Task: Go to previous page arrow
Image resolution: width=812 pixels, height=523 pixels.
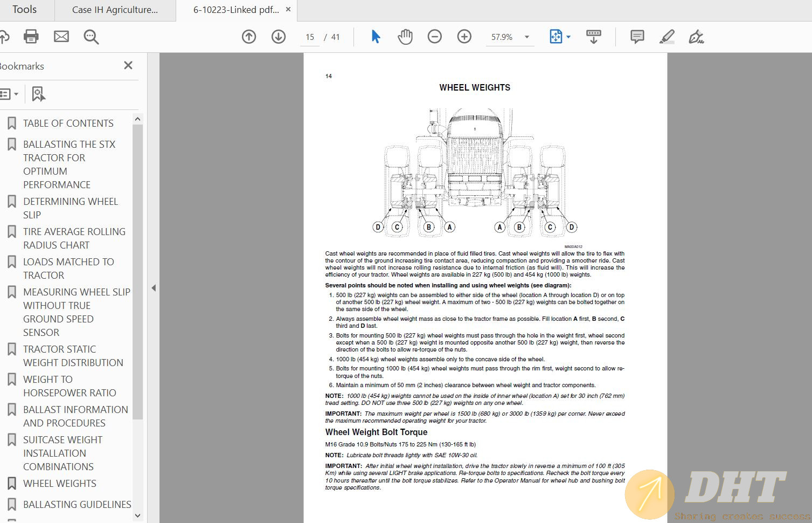Action: [249, 37]
